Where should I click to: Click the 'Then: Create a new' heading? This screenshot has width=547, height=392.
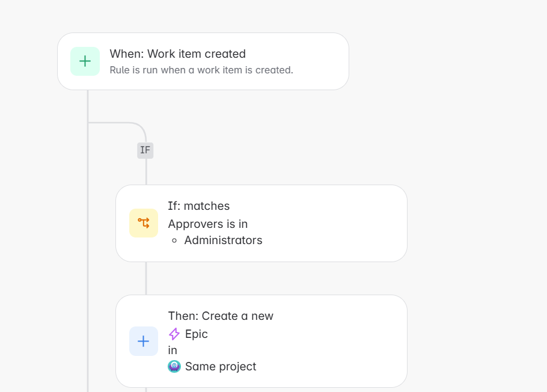point(221,316)
